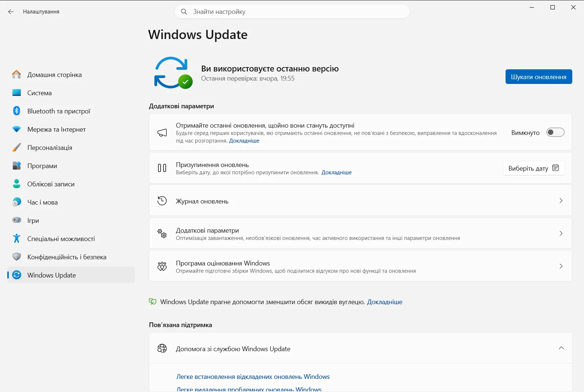Click the Time and language globe icon
Viewport: 584px width, 392px height.
point(16,202)
